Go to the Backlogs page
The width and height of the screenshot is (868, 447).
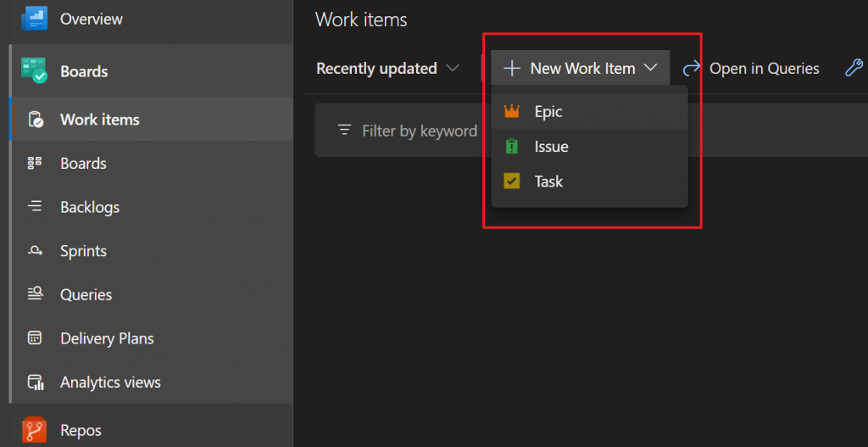(x=90, y=207)
